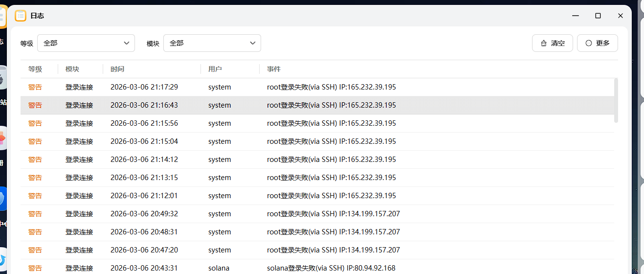
Task: Click 登录连接 module in the 20:47:20 row
Action: click(x=79, y=250)
